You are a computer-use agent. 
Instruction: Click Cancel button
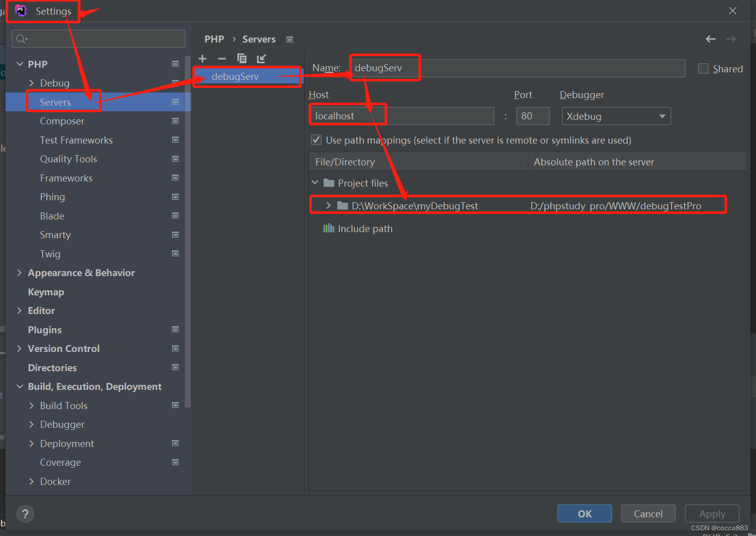648,514
